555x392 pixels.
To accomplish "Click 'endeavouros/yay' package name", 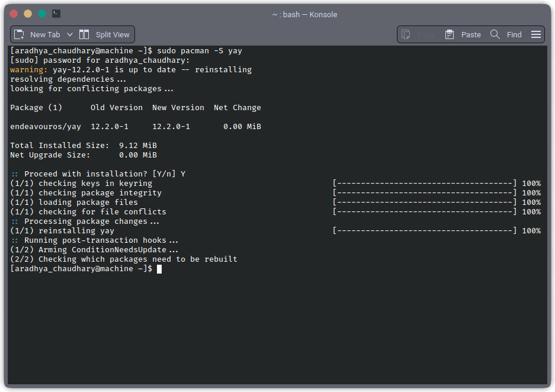I will 46,127.
